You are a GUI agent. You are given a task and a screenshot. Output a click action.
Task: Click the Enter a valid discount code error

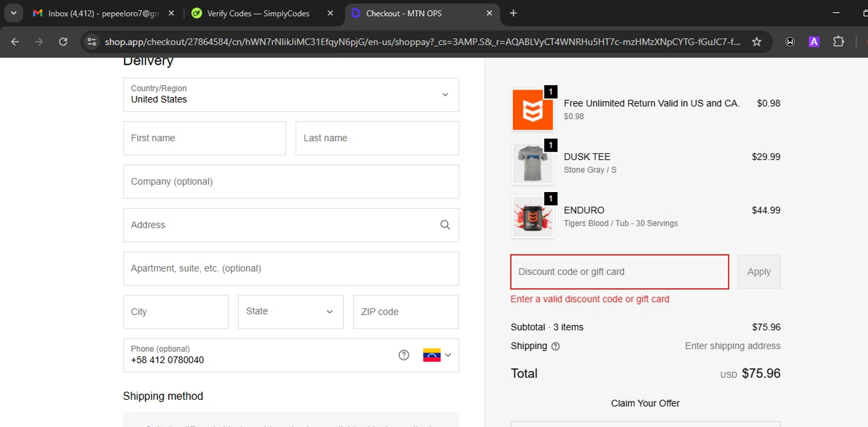pos(590,299)
